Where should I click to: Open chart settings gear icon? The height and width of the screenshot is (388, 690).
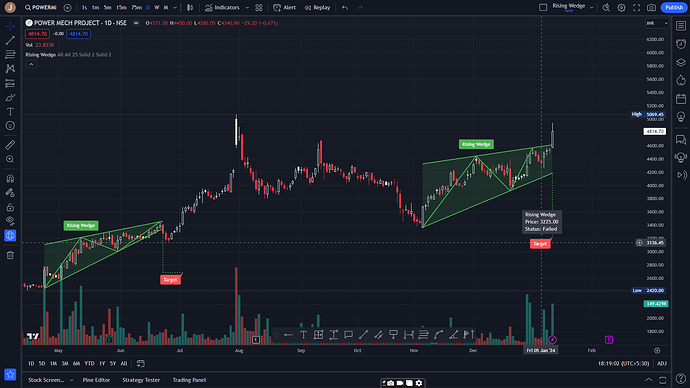click(621, 7)
